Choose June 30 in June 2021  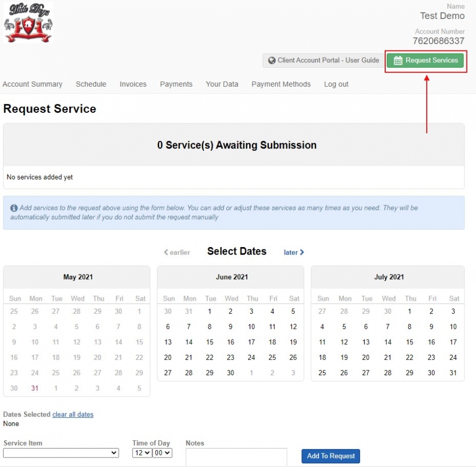(x=230, y=373)
